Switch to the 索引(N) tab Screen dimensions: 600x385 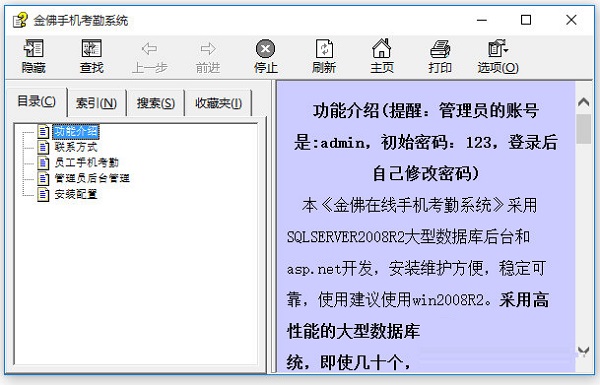[96, 103]
